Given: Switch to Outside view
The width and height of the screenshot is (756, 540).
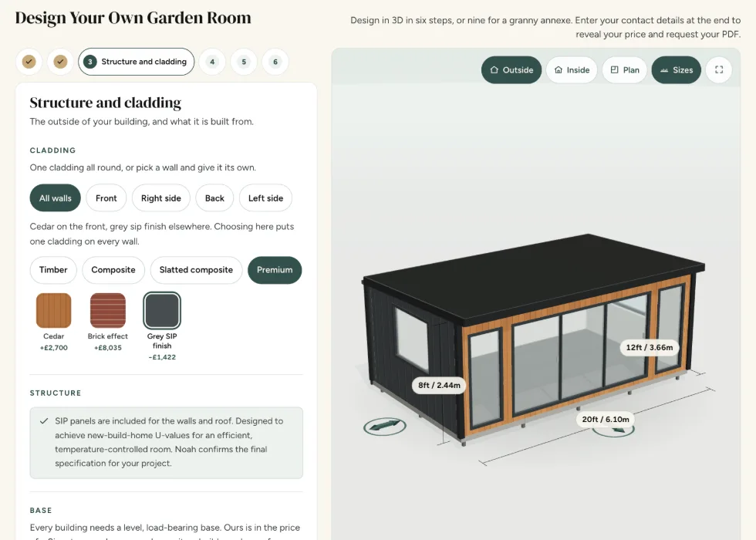Looking at the screenshot, I should click(x=511, y=70).
